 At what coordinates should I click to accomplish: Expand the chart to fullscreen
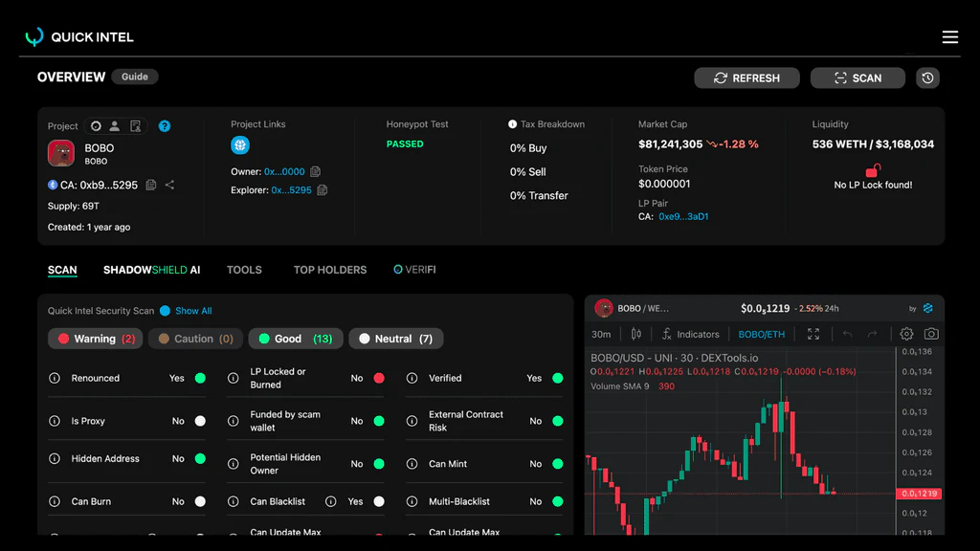click(x=813, y=334)
